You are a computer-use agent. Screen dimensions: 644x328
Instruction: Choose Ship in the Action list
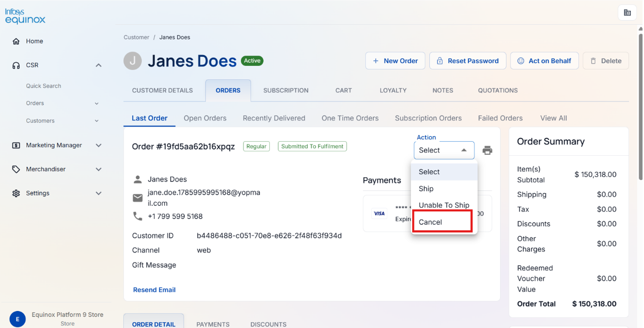[x=444, y=189]
